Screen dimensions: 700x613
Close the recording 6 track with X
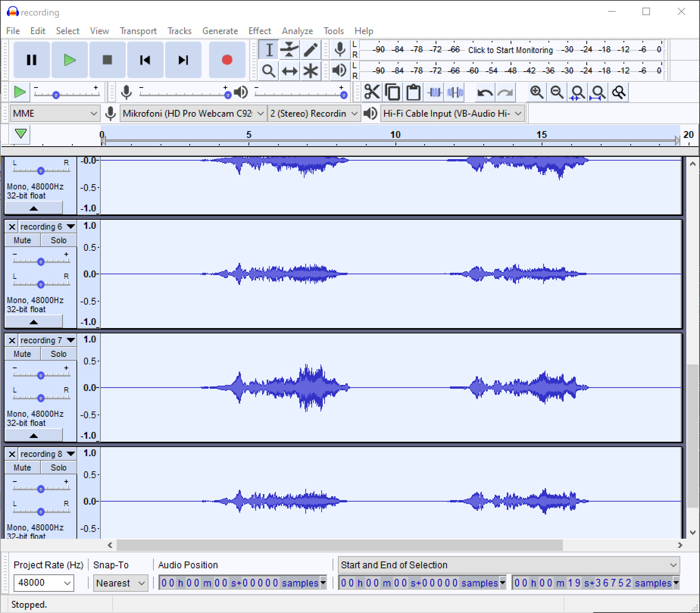12,227
